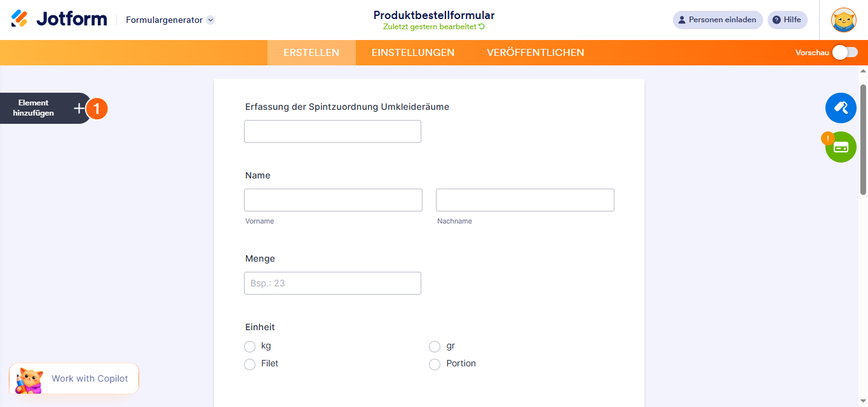Enable the Vorschau toggle
The image size is (868, 407).
(x=844, y=53)
